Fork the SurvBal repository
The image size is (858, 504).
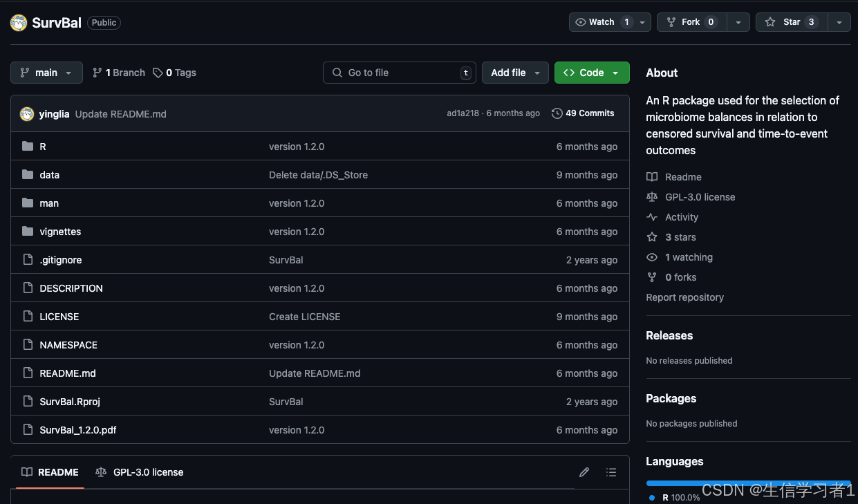point(691,22)
